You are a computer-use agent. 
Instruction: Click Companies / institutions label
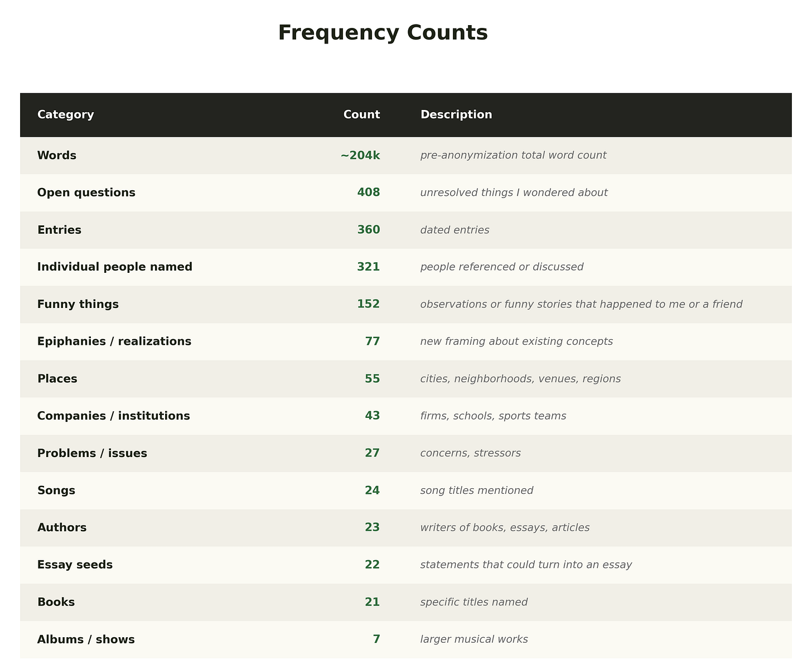click(114, 416)
